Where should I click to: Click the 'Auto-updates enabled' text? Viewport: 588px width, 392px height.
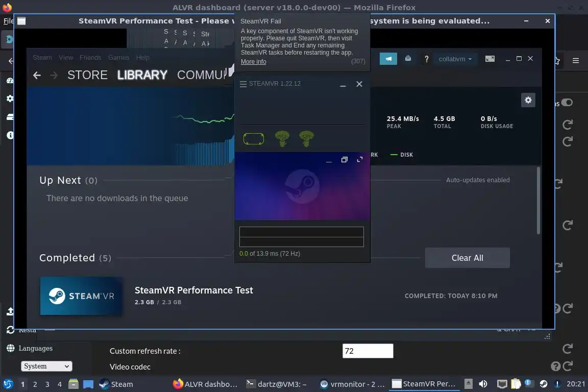(478, 180)
